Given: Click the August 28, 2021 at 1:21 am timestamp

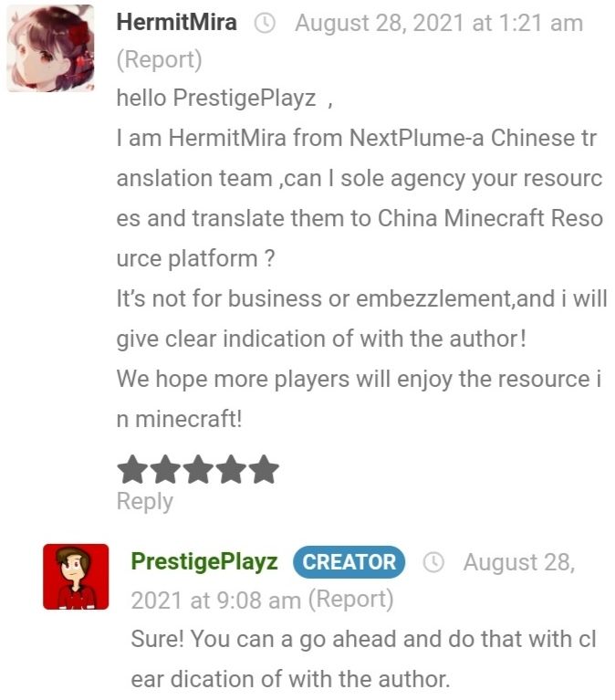Looking at the screenshot, I should coord(439,23).
